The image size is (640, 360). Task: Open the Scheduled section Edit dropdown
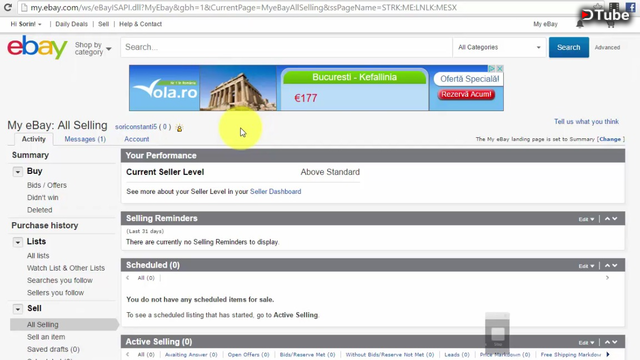point(586,266)
